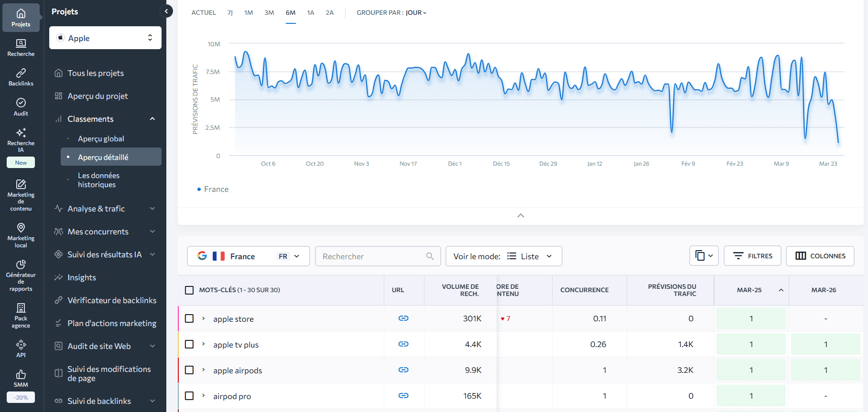868x412 pixels.
Task: Select the 6M chart range tab
Action: click(291, 12)
